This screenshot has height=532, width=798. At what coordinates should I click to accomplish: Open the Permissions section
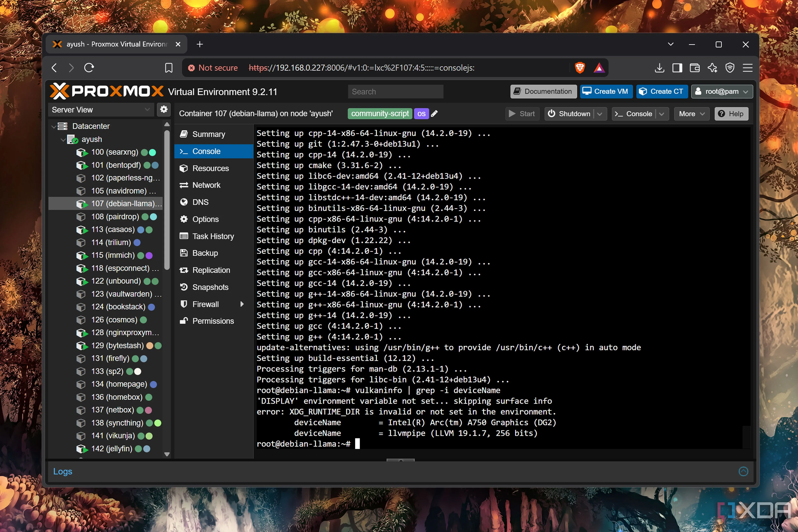[214, 321]
